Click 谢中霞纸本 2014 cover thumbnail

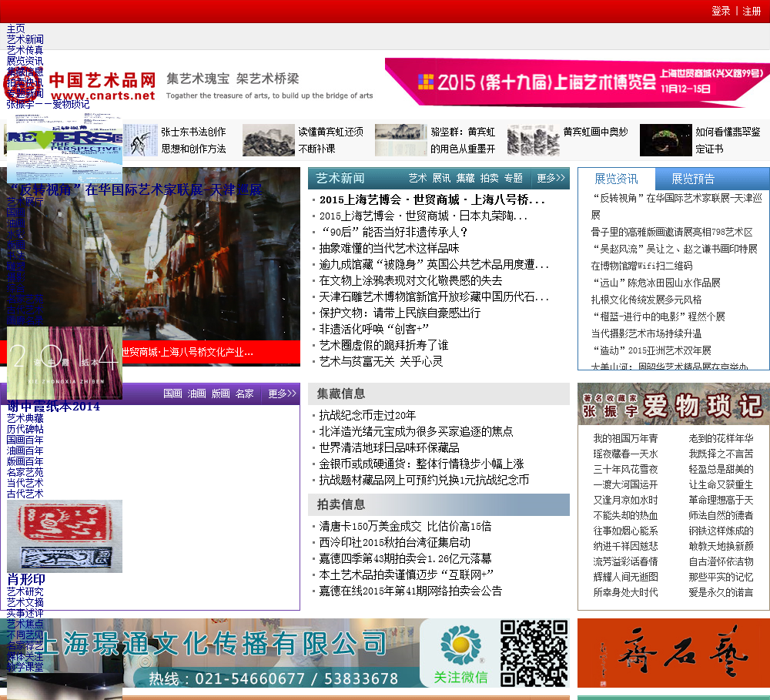point(65,363)
